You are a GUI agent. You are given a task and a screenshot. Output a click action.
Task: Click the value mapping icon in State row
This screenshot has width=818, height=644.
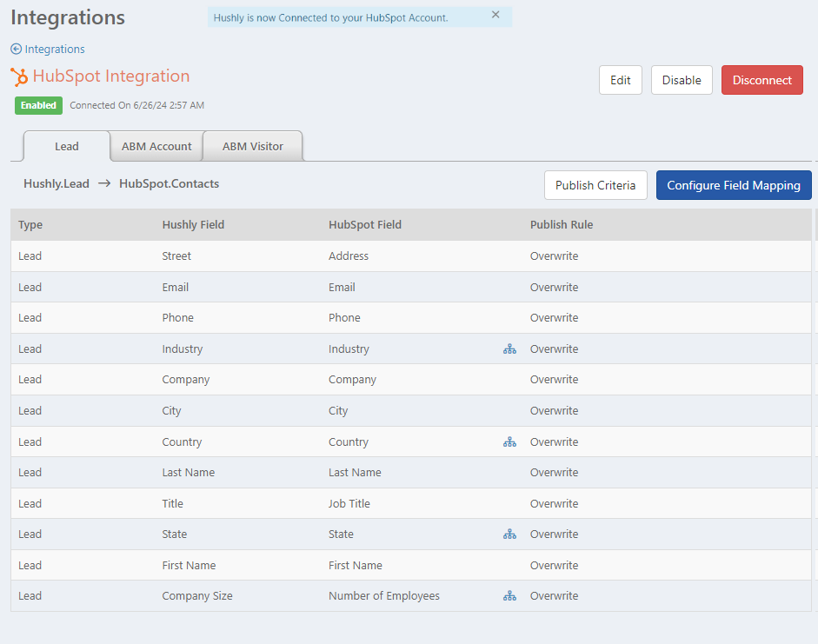pos(509,534)
